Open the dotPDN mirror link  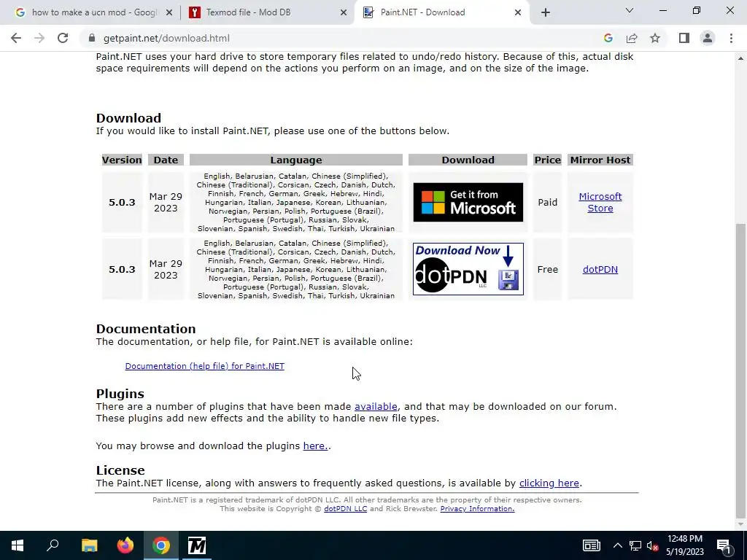pos(600,270)
